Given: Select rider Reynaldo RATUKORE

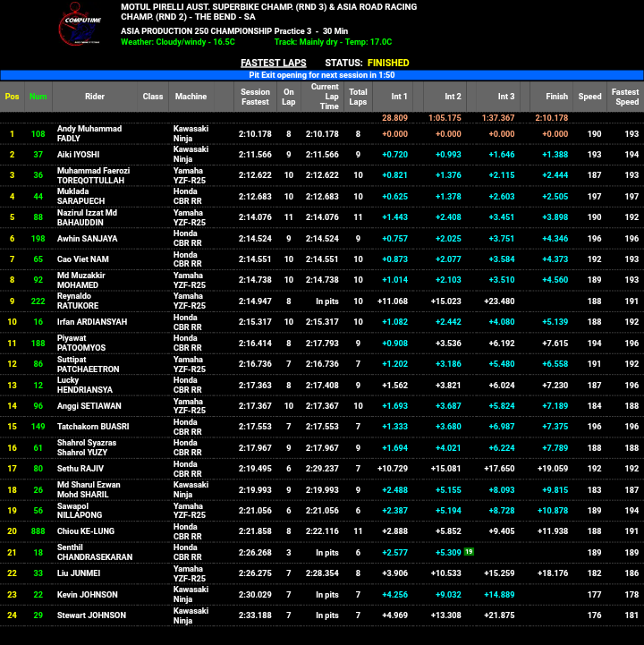Looking at the screenshot, I should [x=78, y=301].
